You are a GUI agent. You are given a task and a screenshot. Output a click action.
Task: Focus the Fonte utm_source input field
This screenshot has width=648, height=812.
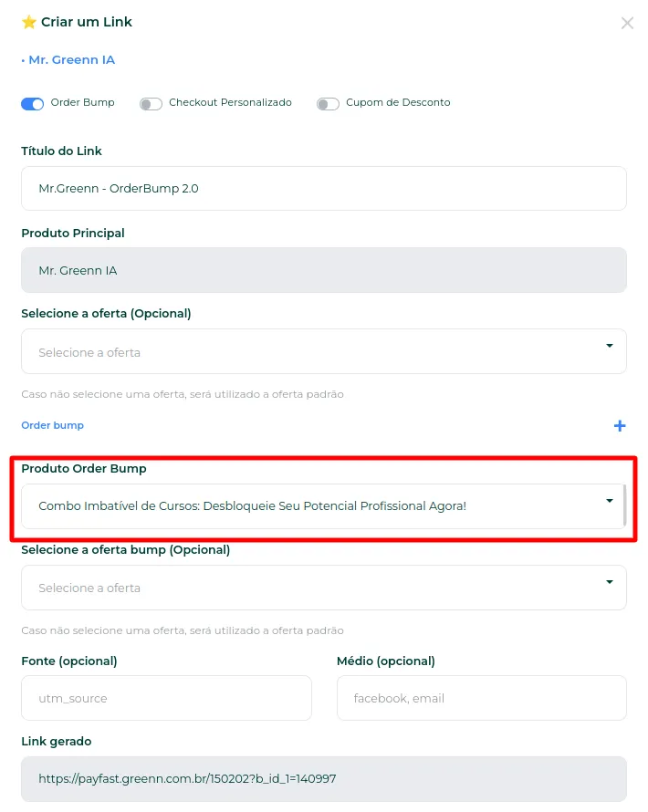pyautogui.click(x=166, y=698)
